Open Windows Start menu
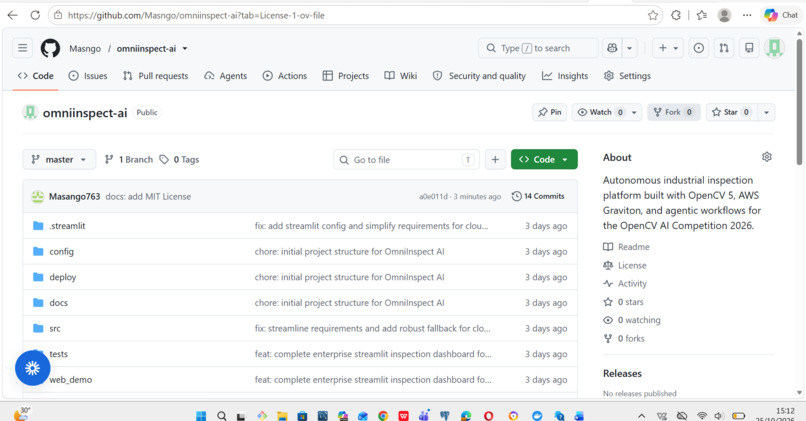 [201, 415]
